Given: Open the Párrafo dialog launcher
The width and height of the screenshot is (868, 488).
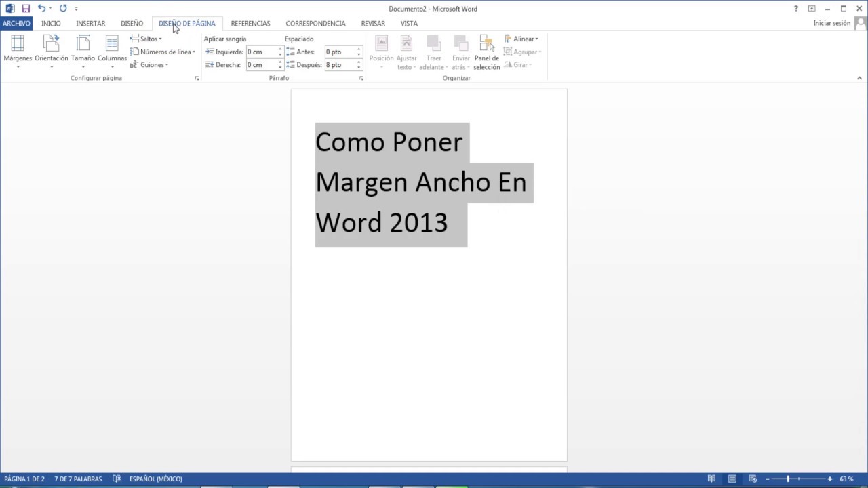Looking at the screenshot, I should [x=361, y=79].
